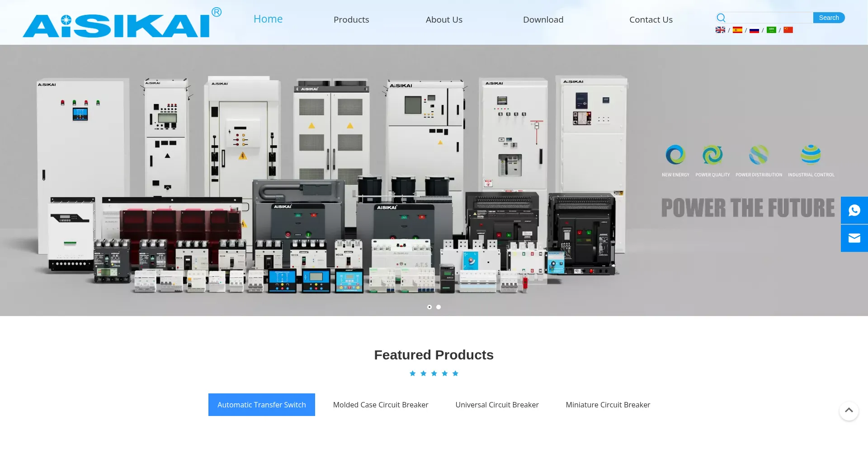Open the Download page from navigation
This screenshot has width=868, height=449.
click(543, 19)
